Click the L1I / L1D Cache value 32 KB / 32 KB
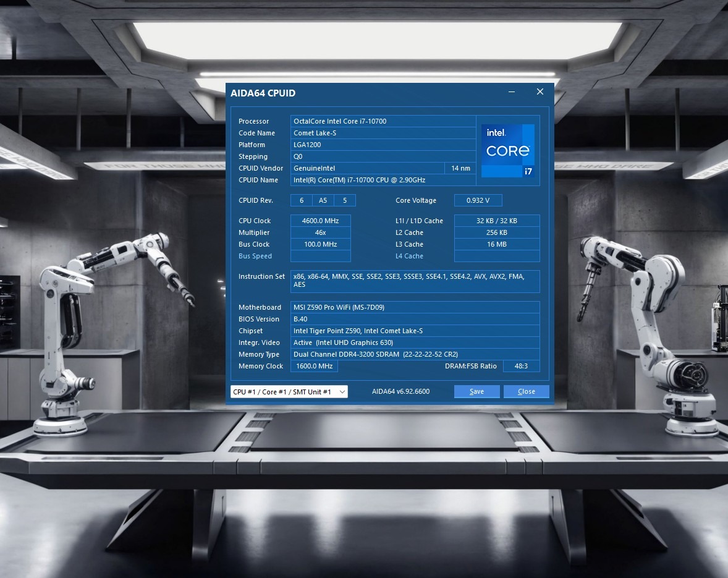The width and height of the screenshot is (728, 578). pos(497,221)
